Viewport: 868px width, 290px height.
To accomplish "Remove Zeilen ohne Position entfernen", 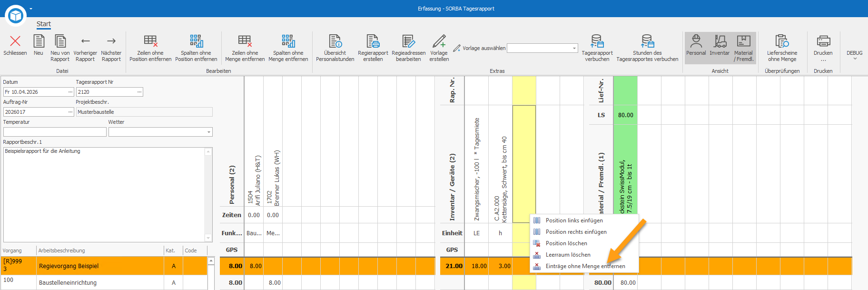I will click(x=150, y=48).
